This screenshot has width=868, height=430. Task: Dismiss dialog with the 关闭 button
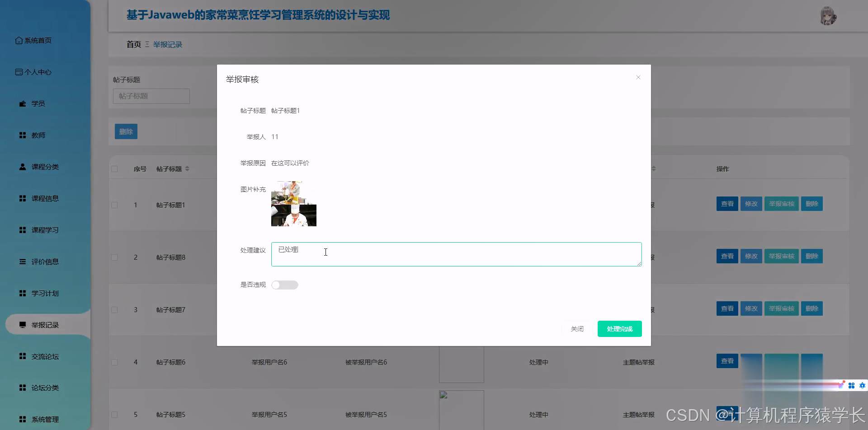577,328
